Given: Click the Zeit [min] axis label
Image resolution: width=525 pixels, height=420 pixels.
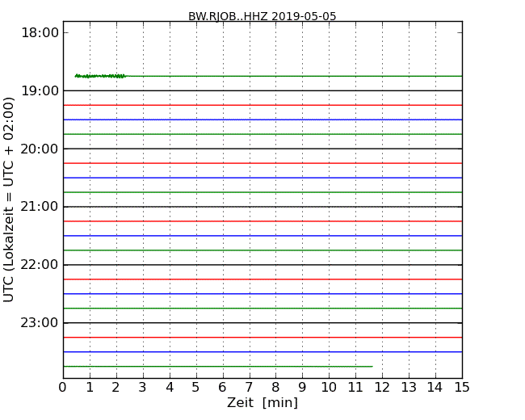Looking at the screenshot, I should point(262,402).
